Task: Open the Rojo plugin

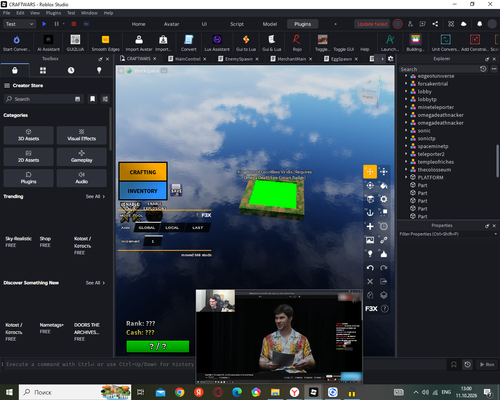Action: click(297, 43)
